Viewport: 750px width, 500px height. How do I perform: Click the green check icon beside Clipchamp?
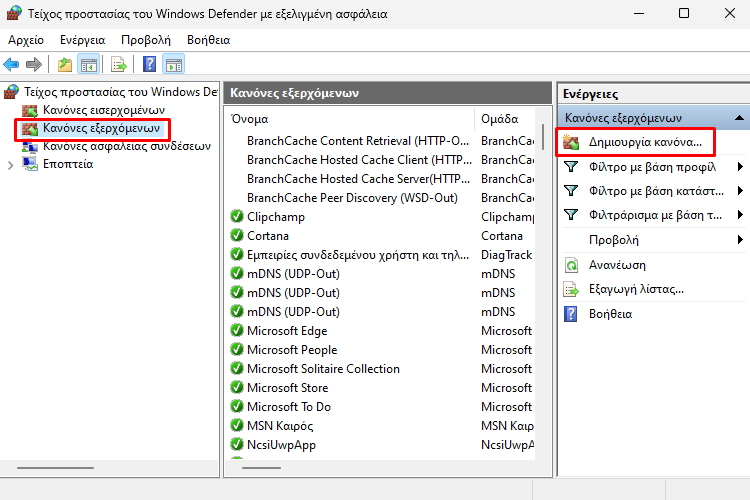(x=237, y=216)
